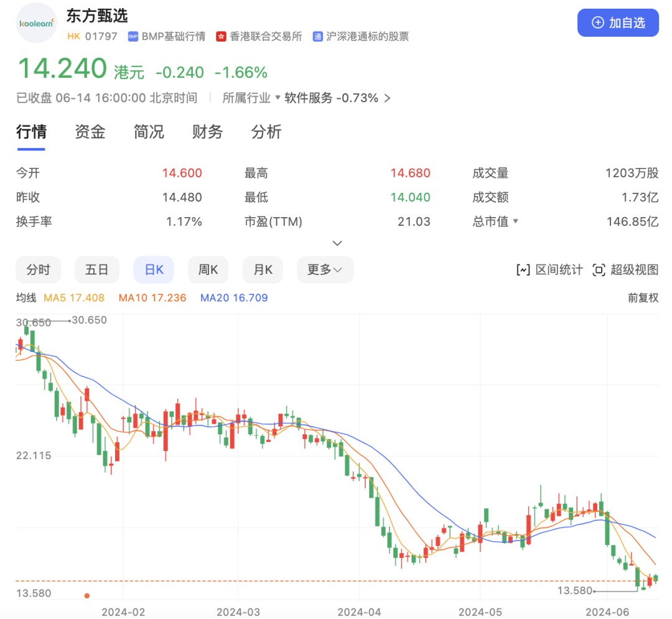Click the arrow next to 软件服务 -0.73%
The height and width of the screenshot is (619, 672).
click(x=388, y=98)
